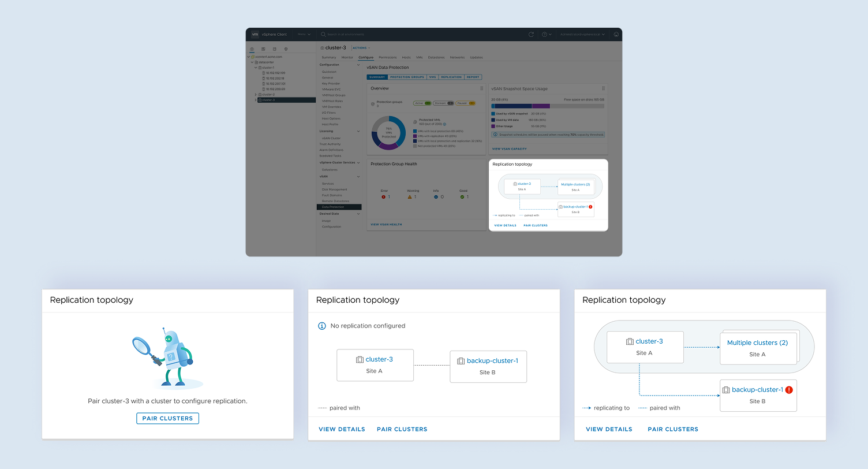Collapse the Configuration section in Configure sidebar
This screenshot has height=469, width=868.
click(x=358, y=65)
